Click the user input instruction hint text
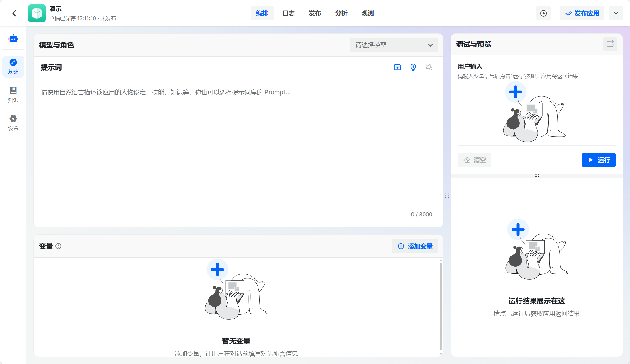The width and height of the screenshot is (630, 364). pyautogui.click(x=518, y=76)
